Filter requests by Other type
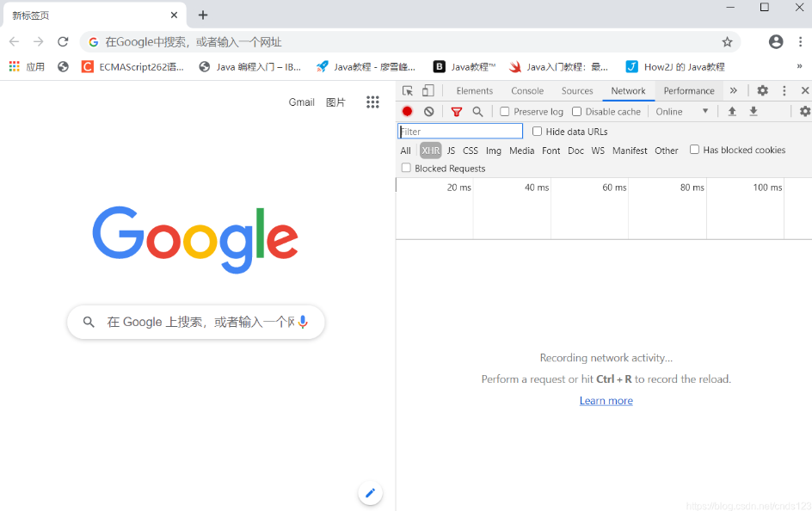The width and height of the screenshot is (812, 511). [667, 151]
